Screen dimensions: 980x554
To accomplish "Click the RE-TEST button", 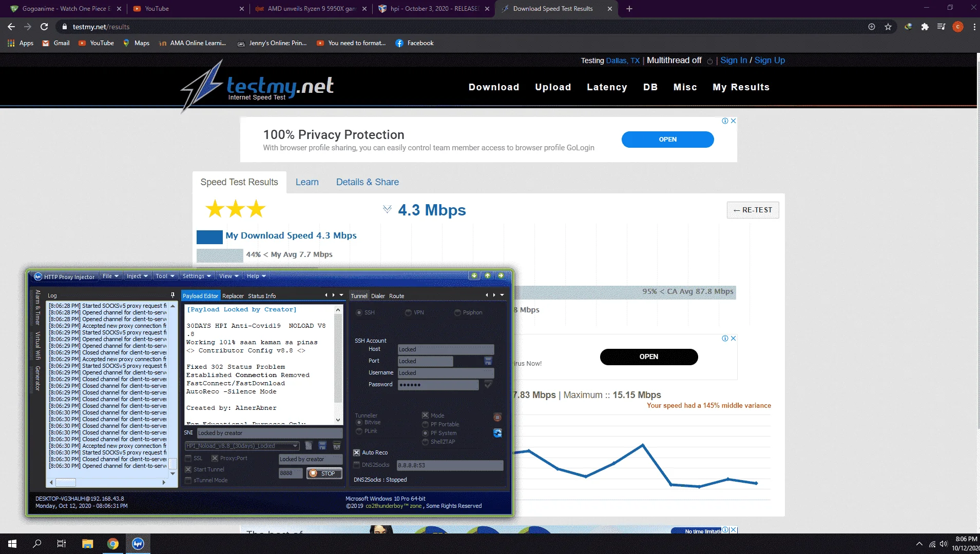I will [x=753, y=210].
